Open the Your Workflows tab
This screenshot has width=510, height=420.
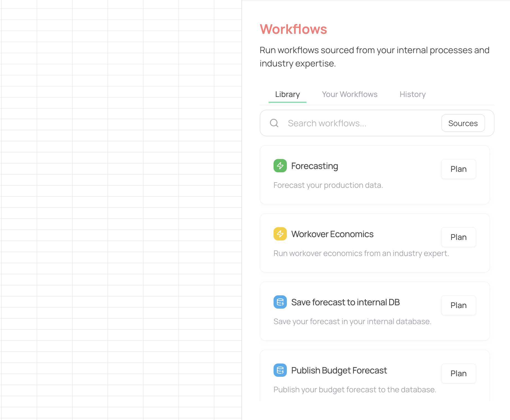[349, 94]
